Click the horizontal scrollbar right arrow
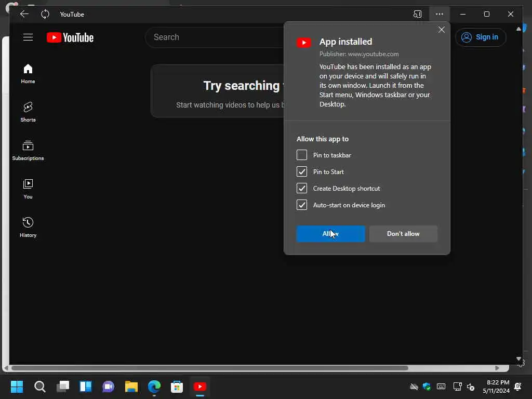Image resolution: width=532 pixels, height=399 pixels. 497,368
